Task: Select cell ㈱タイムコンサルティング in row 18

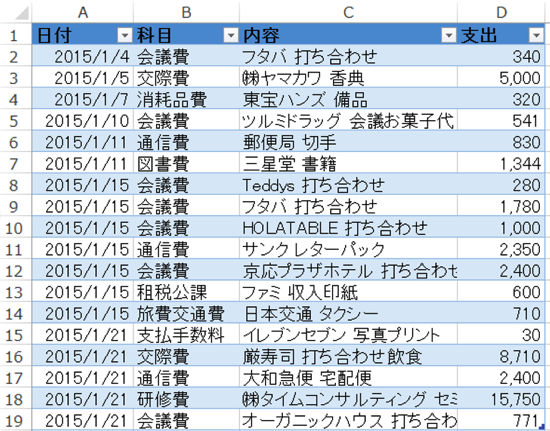Action: pyautogui.click(x=348, y=399)
